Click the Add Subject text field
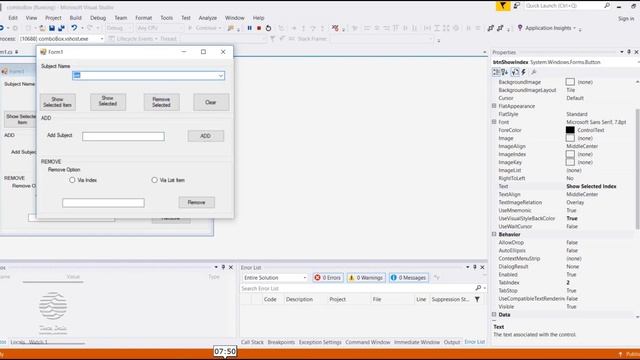 (x=123, y=136)
